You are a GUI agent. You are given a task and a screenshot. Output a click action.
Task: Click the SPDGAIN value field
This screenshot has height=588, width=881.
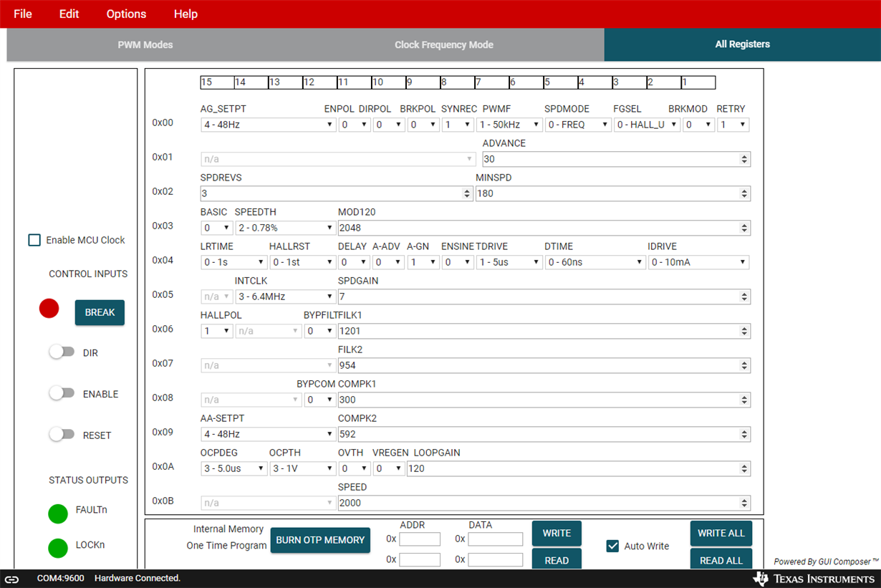(x=544, y=297)
